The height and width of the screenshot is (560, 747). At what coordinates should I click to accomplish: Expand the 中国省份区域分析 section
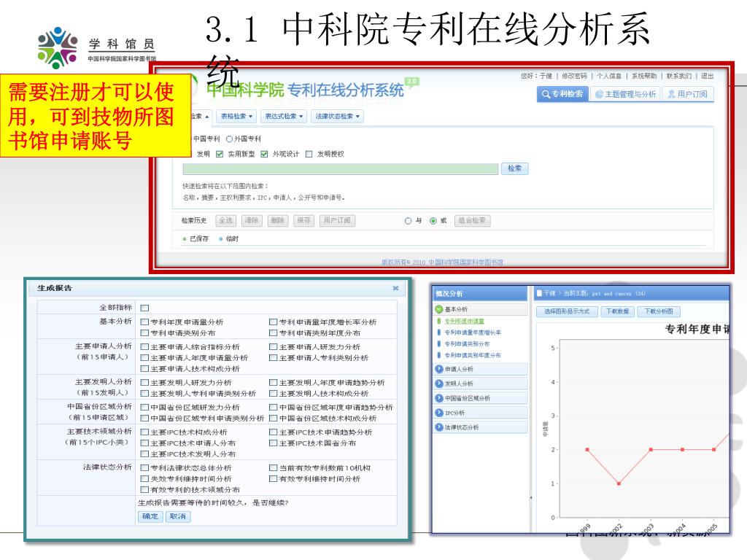(x=480, y=398)
